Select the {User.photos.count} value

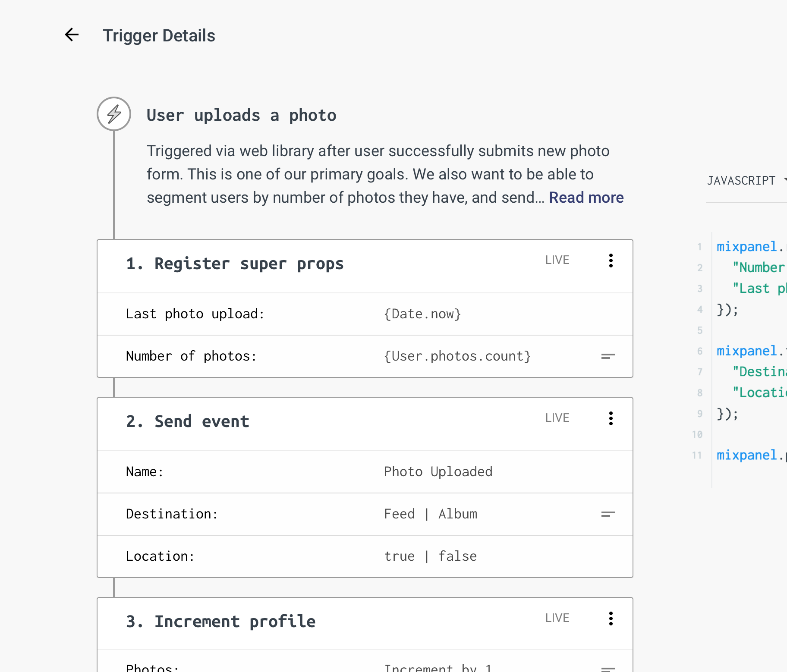click(x=457, y=356)
